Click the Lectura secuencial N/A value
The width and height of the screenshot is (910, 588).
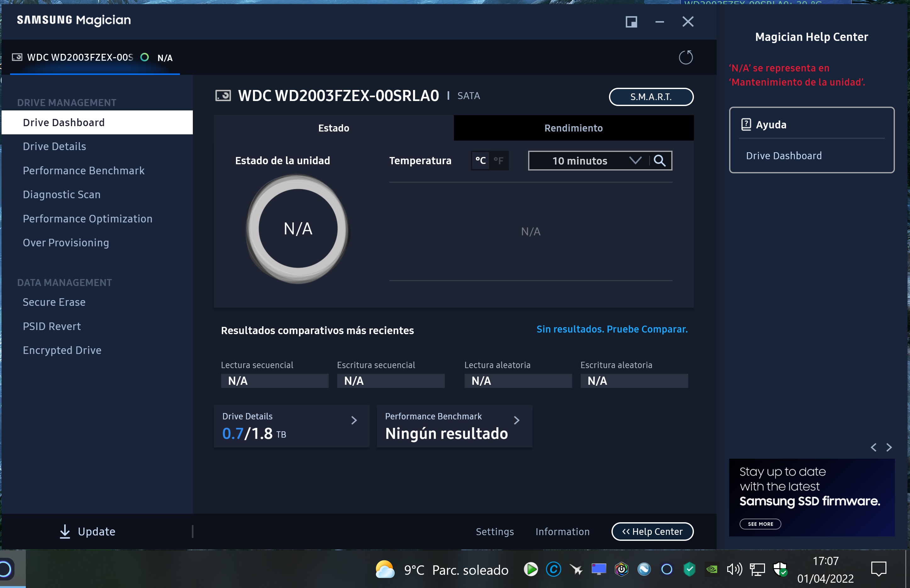point(275,381)
